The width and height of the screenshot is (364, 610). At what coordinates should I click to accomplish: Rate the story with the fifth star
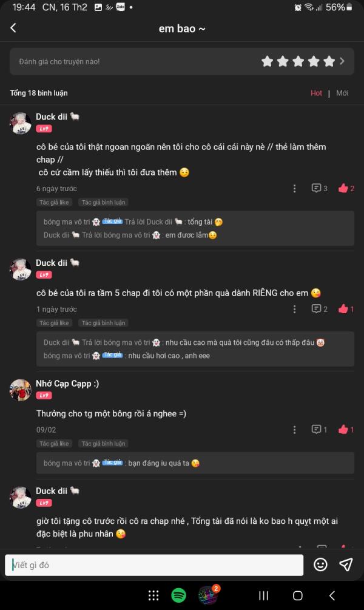[x=329, y=61]
